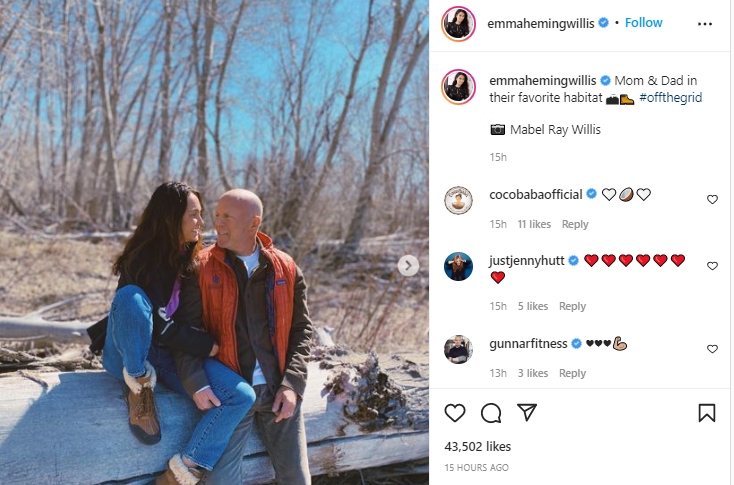Open justjennyhutt's profile avatar
This screenshot has width=734, height=485.
point(458,266)
